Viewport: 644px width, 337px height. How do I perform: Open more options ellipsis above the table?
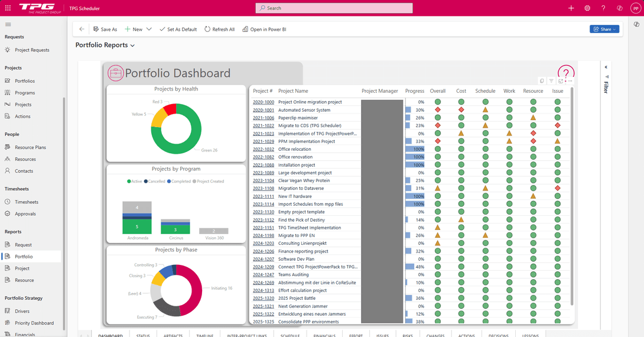tap(570, 81)
